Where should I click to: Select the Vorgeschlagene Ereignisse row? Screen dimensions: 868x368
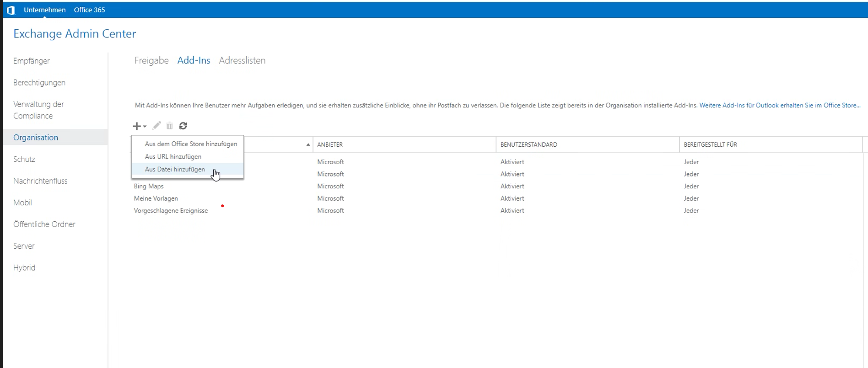point(496,211)
